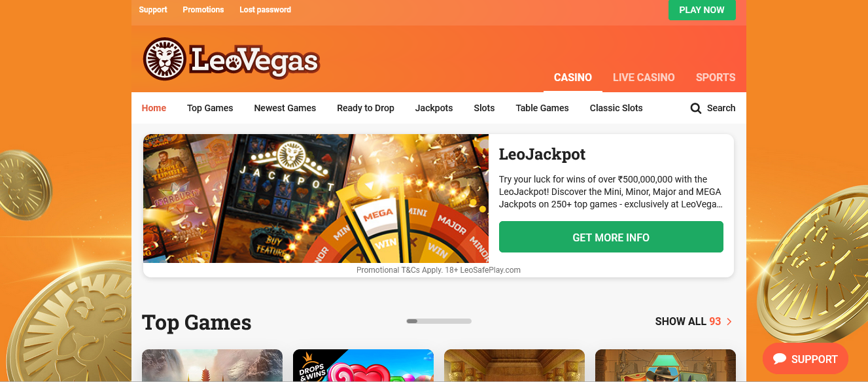
Task: Click the Get More Info button
Action: point(611,237)
